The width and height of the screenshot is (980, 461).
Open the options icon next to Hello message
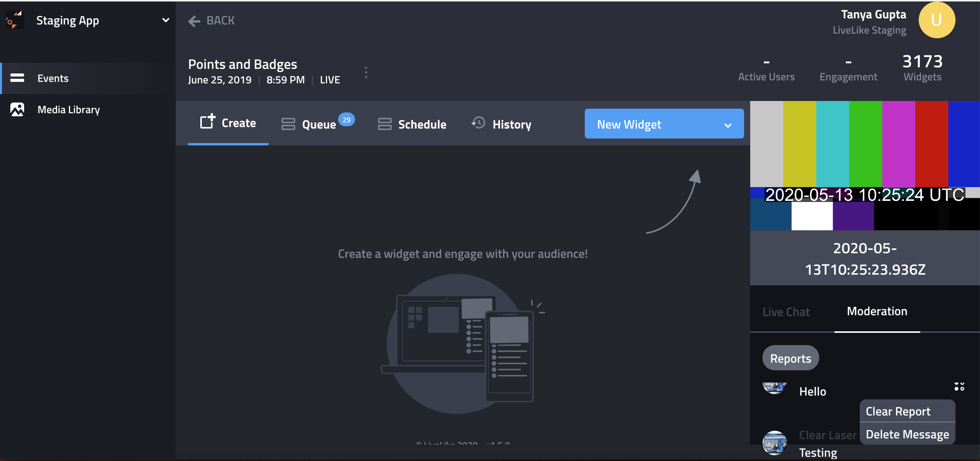[x=959, y=387]
